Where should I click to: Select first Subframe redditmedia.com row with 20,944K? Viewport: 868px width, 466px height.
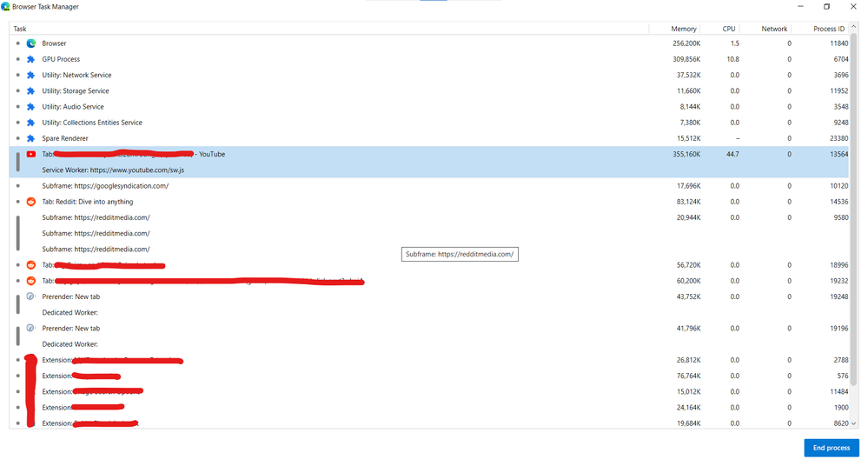click(429, 217)
